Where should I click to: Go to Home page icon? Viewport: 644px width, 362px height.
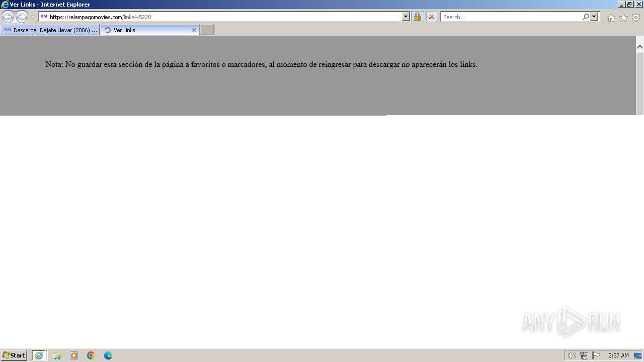(x=611, y=18)
